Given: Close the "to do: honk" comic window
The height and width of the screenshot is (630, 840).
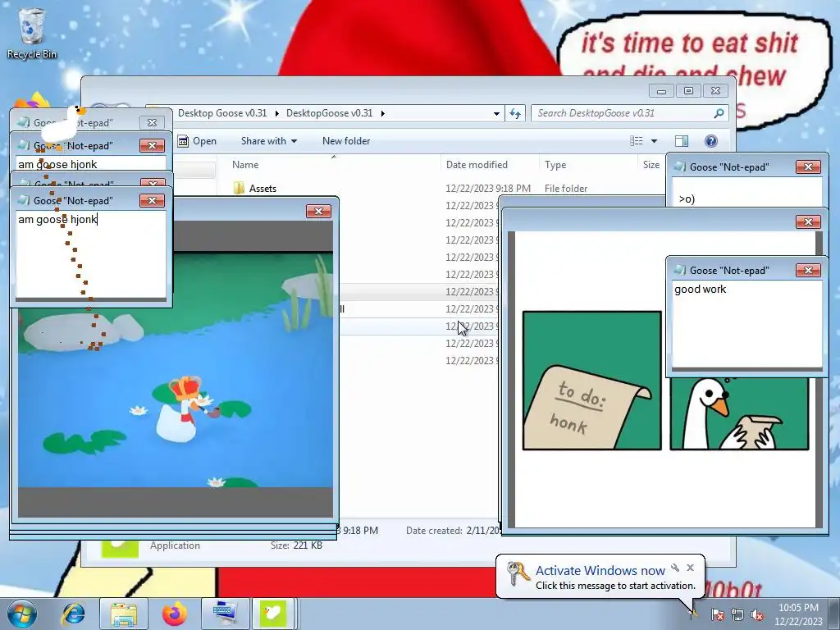Looking at the screenshot, I should pyautogui.click(x=808, y=221).
